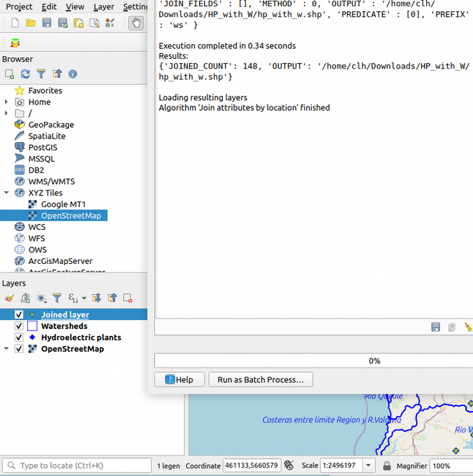
Task: Open the Layer menu
Action: click(x=104, y=6)
